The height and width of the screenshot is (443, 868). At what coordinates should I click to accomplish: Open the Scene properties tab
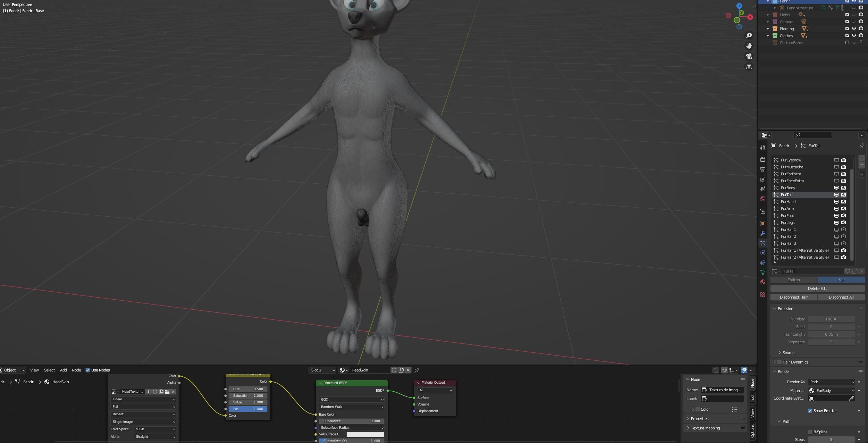[x=762, y=189]
